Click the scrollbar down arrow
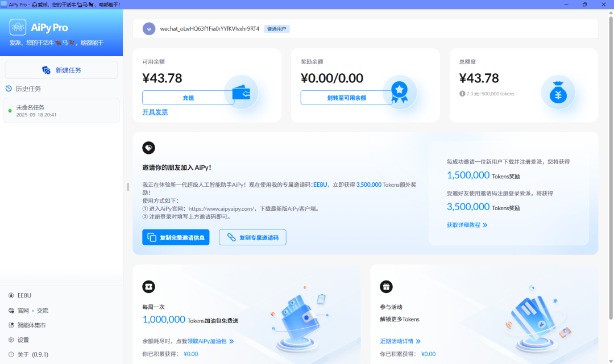The width and height of the screenshot is (614, 364). 611,361
